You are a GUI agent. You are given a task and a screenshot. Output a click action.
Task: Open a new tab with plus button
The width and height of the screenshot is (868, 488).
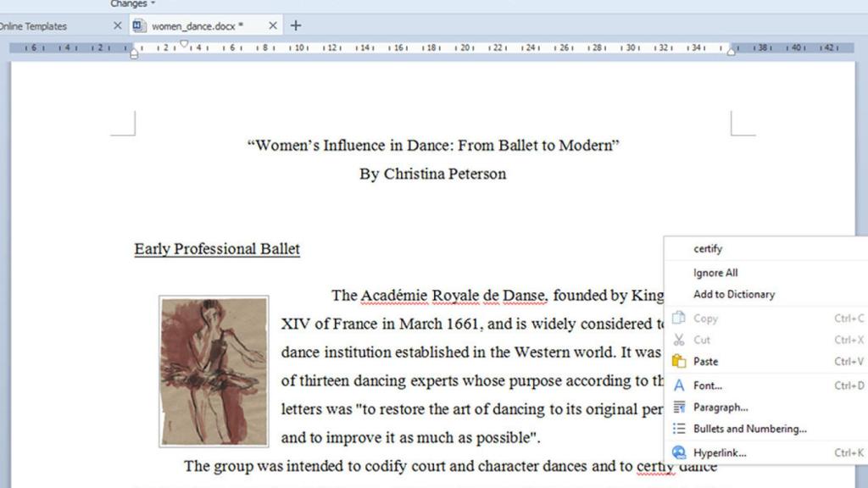[295, 25]
